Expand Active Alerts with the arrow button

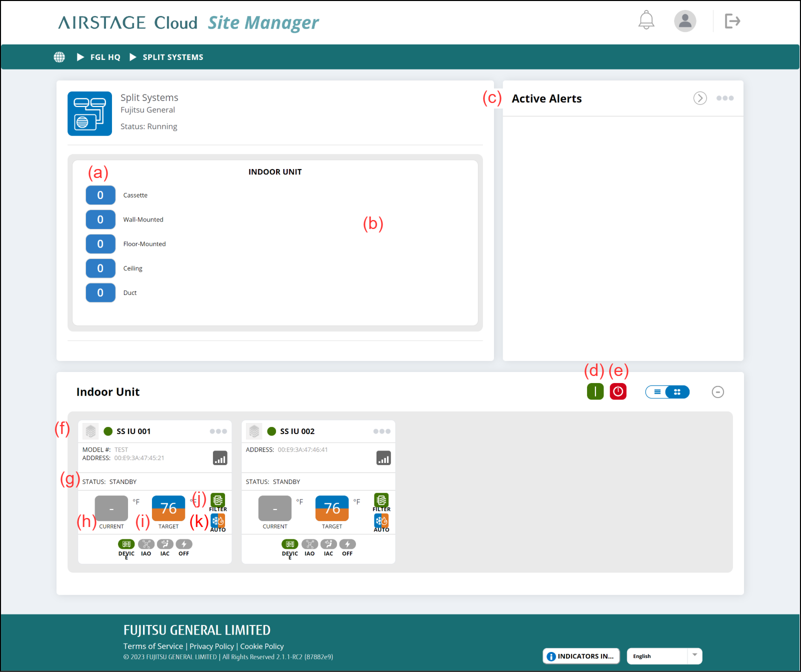point(700,98)
